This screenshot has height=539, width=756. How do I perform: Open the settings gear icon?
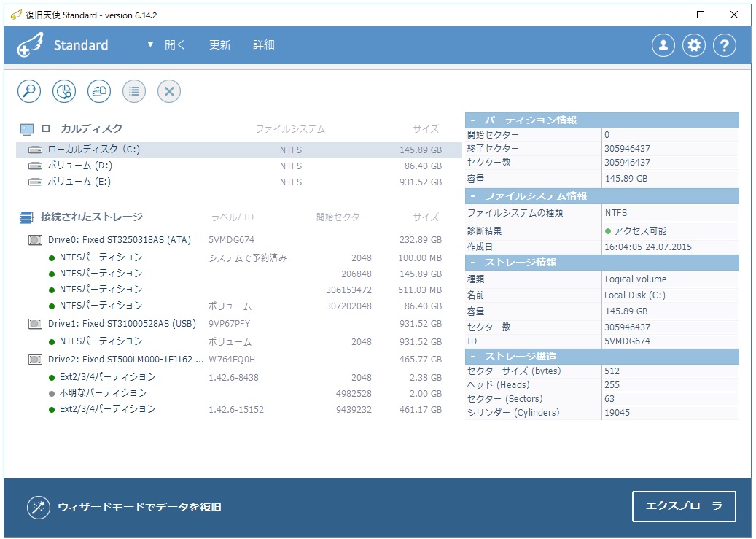click(694, 45)
